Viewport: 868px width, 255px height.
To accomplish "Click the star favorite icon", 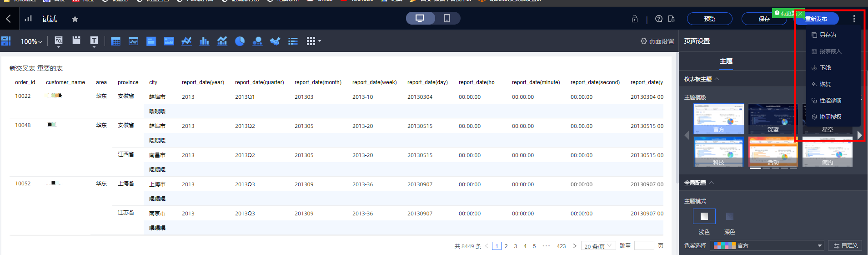I will 75,19.
